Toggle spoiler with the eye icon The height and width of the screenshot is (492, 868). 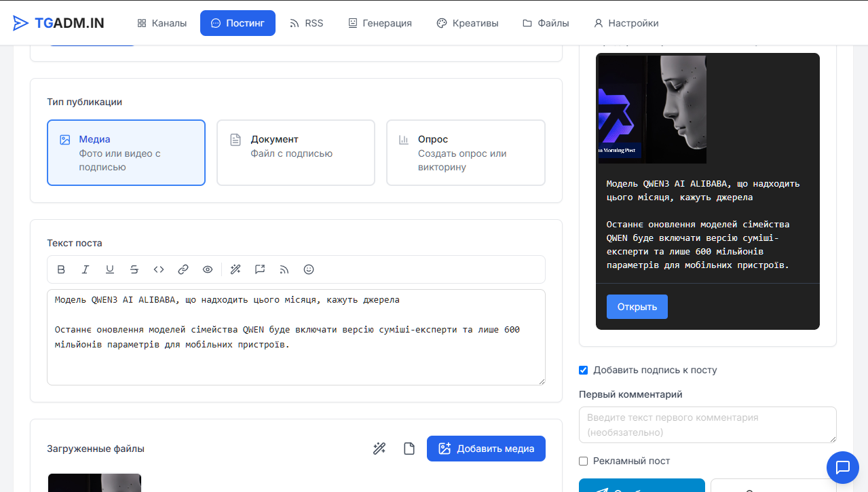[208, 269]
